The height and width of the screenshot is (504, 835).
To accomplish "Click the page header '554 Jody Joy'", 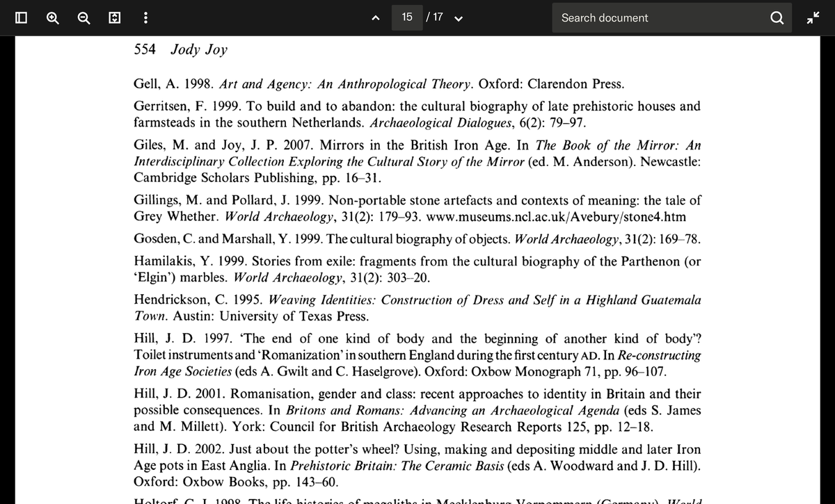I will click(180, 49).
